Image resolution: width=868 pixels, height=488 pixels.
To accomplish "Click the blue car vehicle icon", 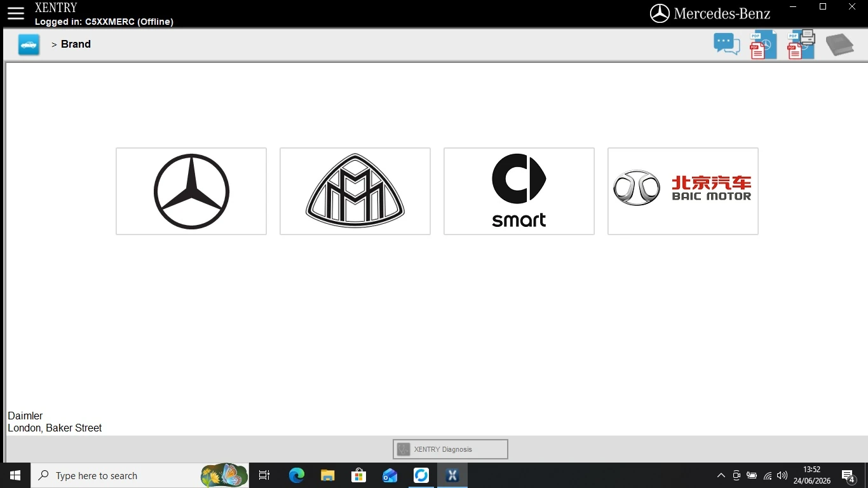I will coord(29,44).
